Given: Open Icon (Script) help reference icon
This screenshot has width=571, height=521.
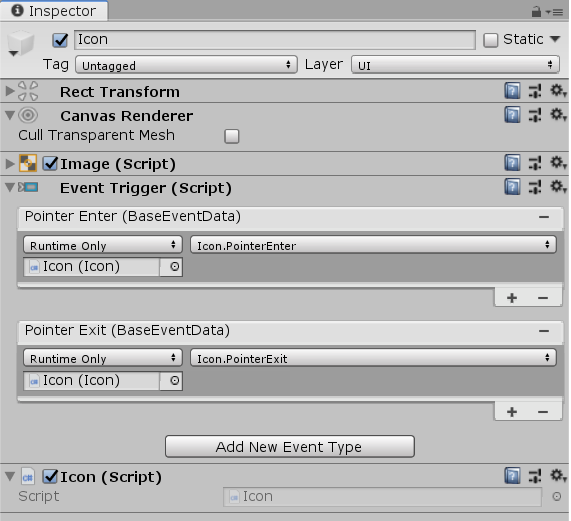Looking at the screenshot, I should 512,476.
